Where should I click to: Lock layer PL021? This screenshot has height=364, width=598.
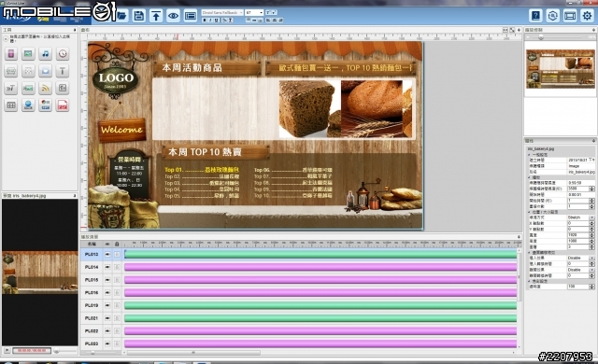click(x=117, y=318)
